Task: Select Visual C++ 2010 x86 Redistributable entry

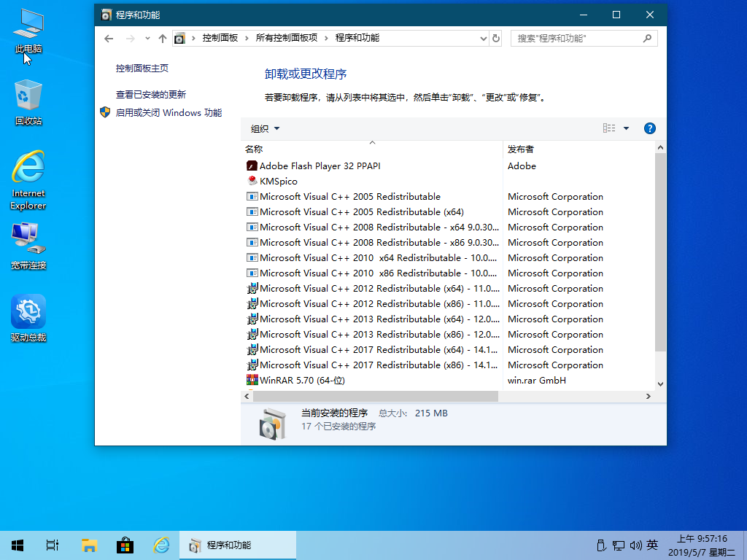Action: click(379, 273)
